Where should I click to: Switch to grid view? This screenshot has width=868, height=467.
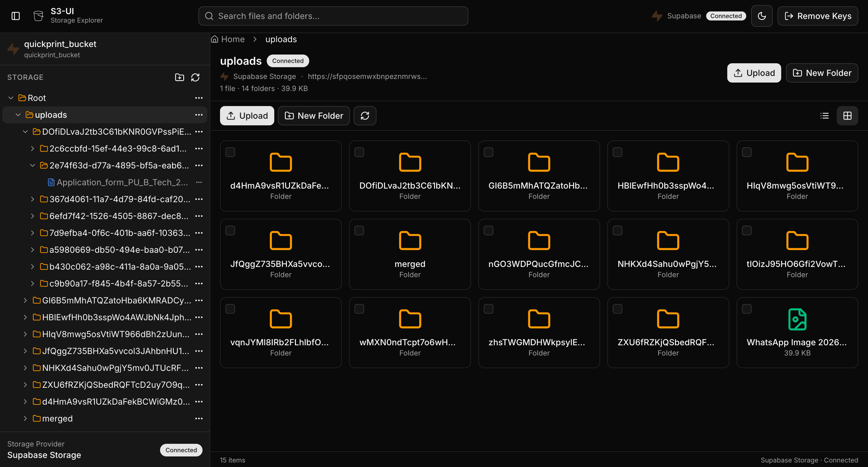(x=847, y=116)
